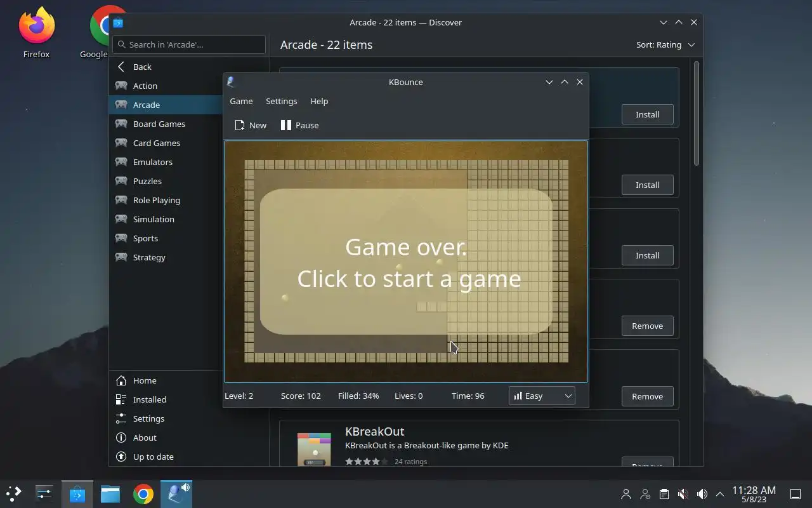Select the Arcade category

pyautogui.click(x=166, y=105)
